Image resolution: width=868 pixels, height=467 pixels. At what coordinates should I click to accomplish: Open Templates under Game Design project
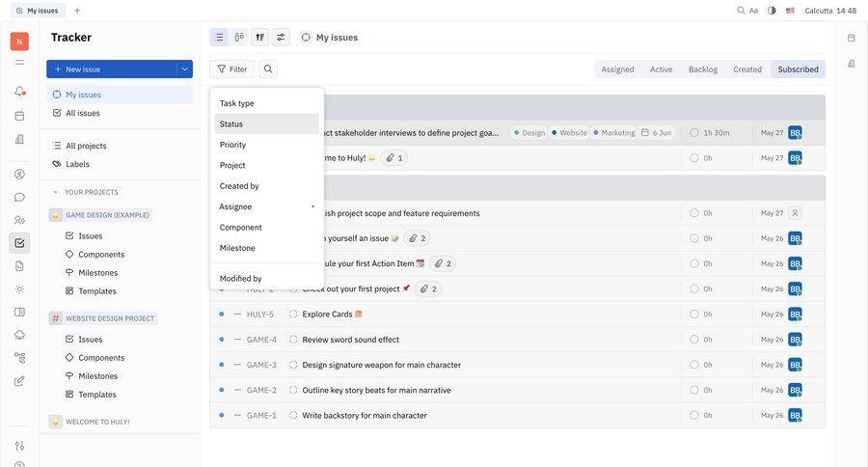(97, 291)
